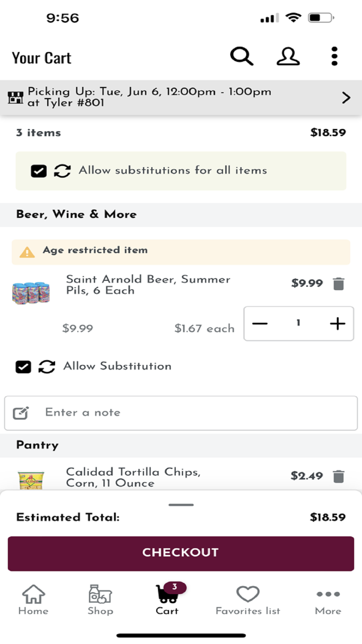Remove Calidad Tortilla Chips using trash icon
This screenshot has width=362, height=644.
(338, 476)
